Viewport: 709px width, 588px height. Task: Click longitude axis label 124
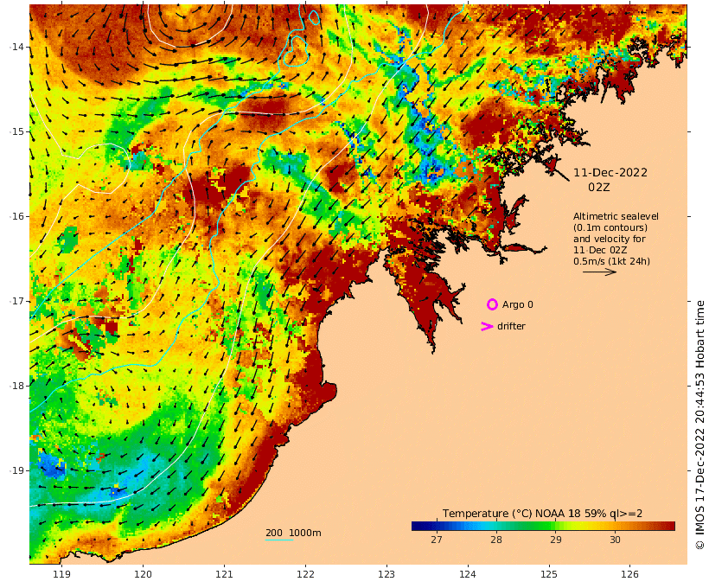tap(468, 574)
